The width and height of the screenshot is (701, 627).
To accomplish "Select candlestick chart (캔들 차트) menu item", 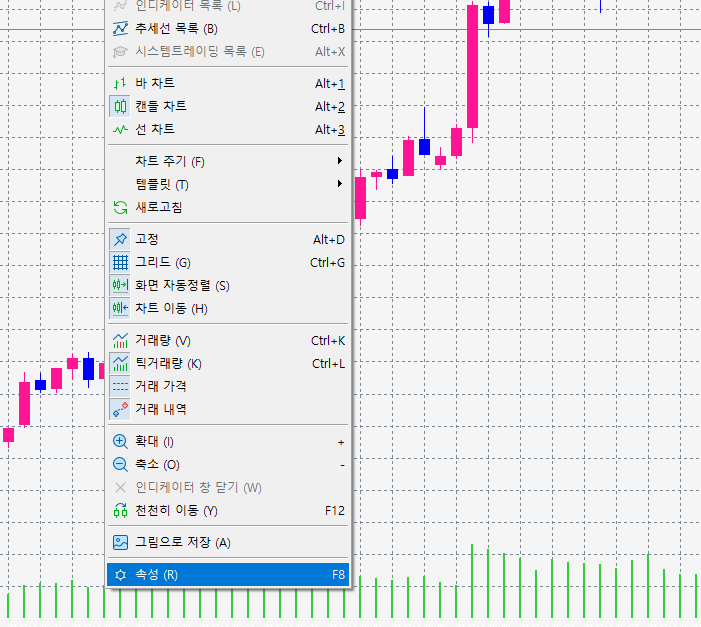I will pyautogui.click(x=160, y=106).
